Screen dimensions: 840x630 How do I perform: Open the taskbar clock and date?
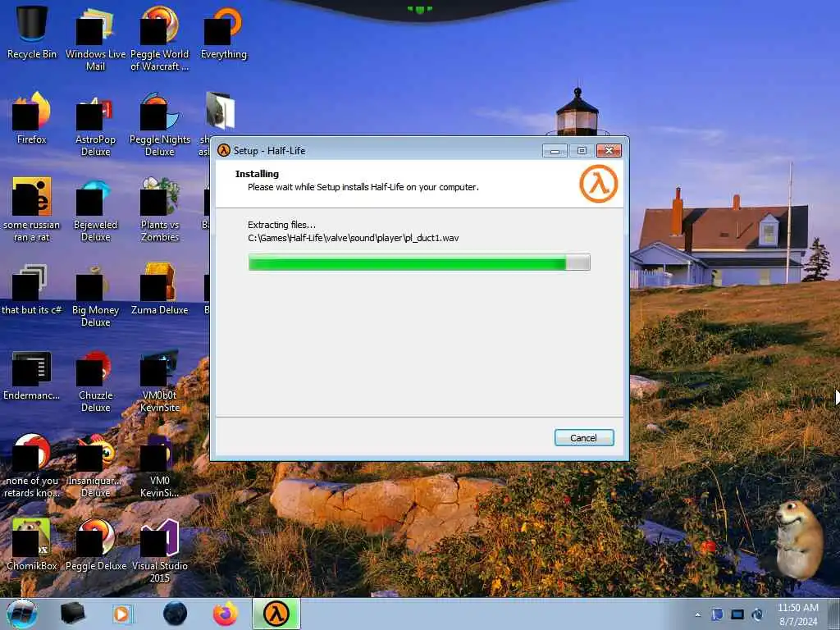tap(798, 614)
